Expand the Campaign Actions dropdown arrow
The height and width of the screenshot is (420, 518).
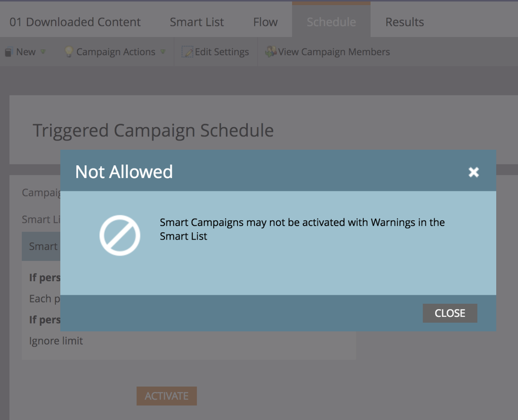click(163, 51)
